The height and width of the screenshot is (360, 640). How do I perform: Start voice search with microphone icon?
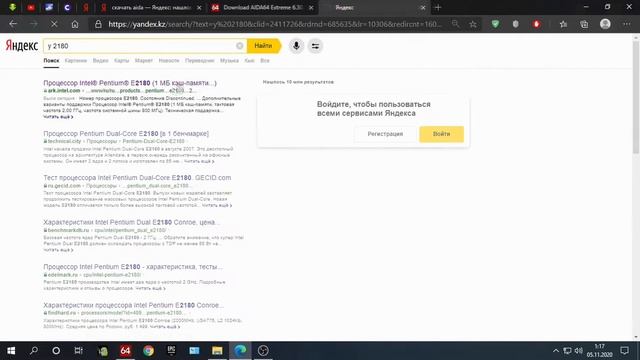point(296,46)
